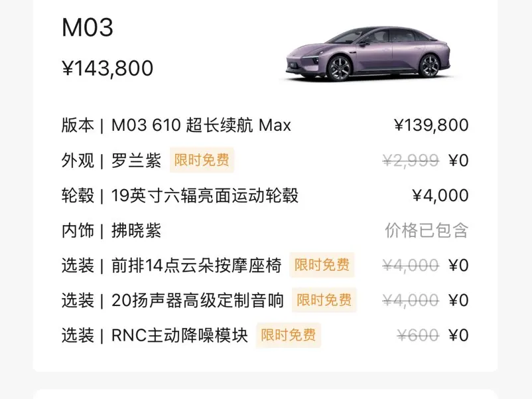This screenshot has width=532, height=399.
Task: Click the 限时免费 badge next to 罗兰紫
Action: [x=202, y=160]
